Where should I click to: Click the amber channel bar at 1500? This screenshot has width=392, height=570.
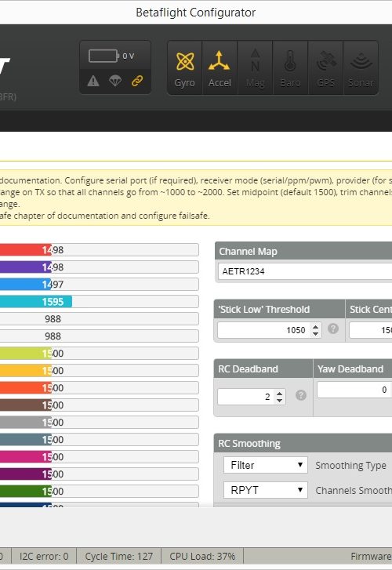(99, 370)
